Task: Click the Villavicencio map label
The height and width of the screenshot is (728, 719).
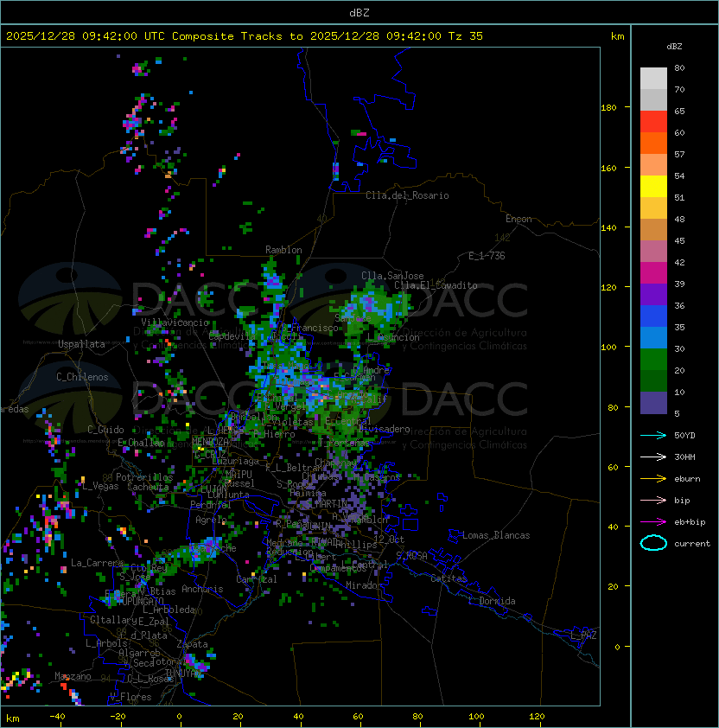Action: click(x=175, y=322)
